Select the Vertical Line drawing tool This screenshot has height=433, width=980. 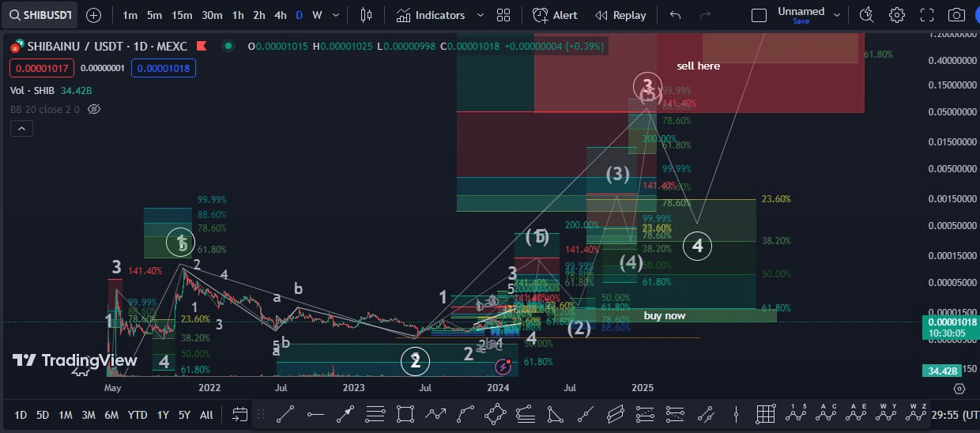point(736,413)
